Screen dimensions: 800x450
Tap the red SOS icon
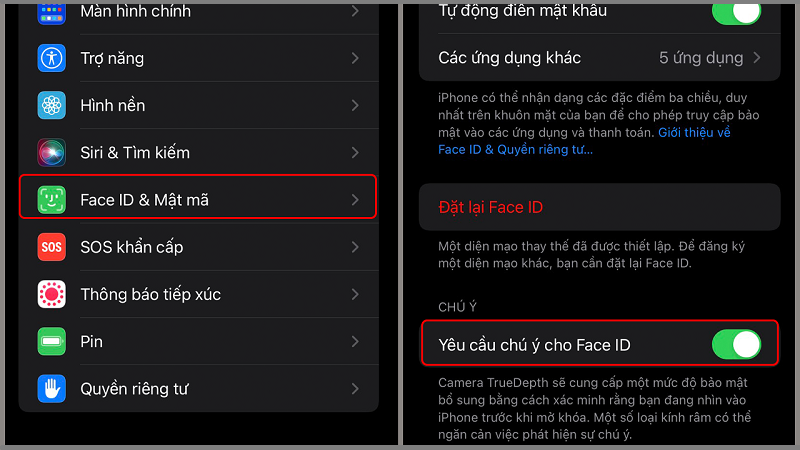(x=52, y=247)
